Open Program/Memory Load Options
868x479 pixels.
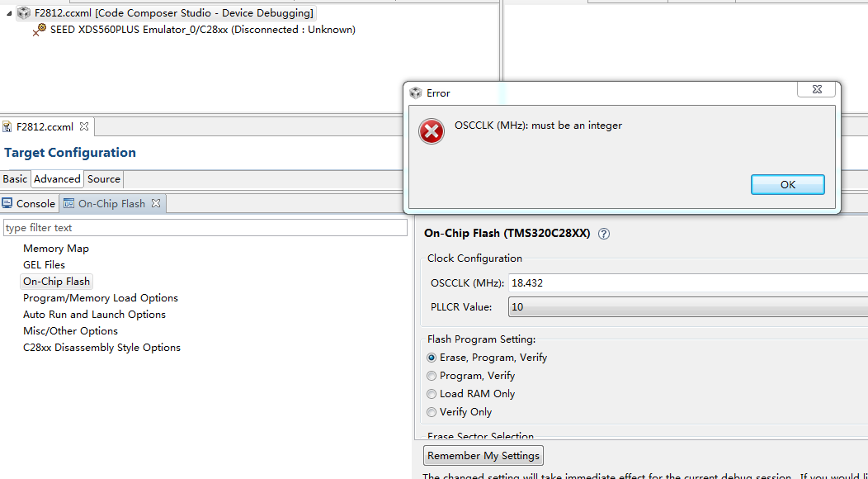[x=101, y=298]
